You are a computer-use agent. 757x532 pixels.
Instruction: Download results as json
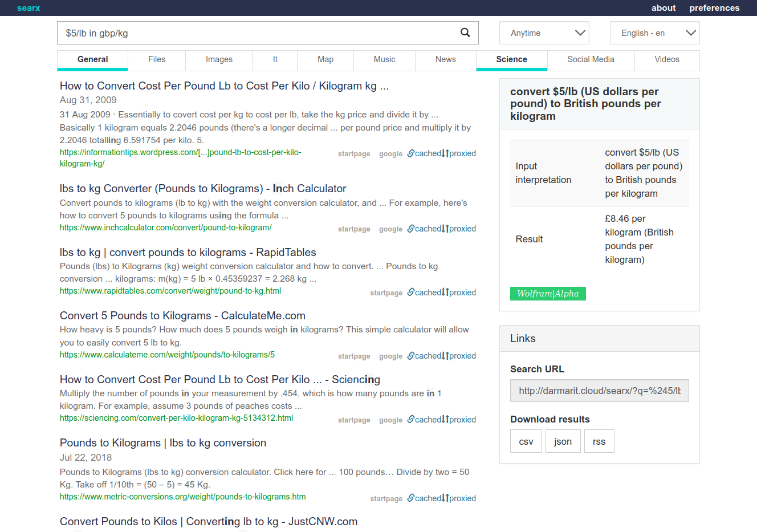click(x=563, y=441)
